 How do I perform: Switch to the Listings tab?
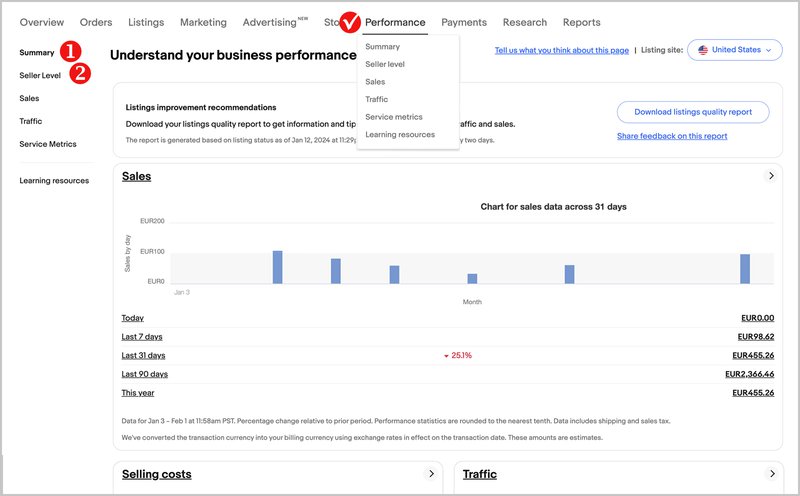[x=146, y=22]
